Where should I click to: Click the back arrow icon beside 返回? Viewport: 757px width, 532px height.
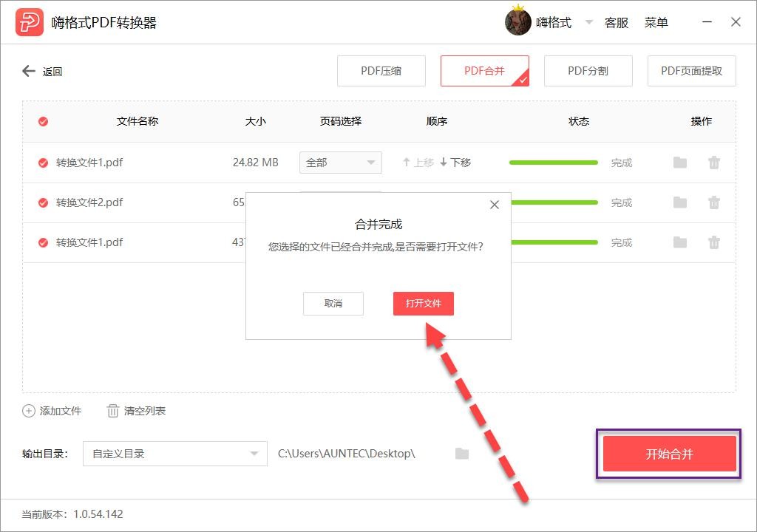29,72
